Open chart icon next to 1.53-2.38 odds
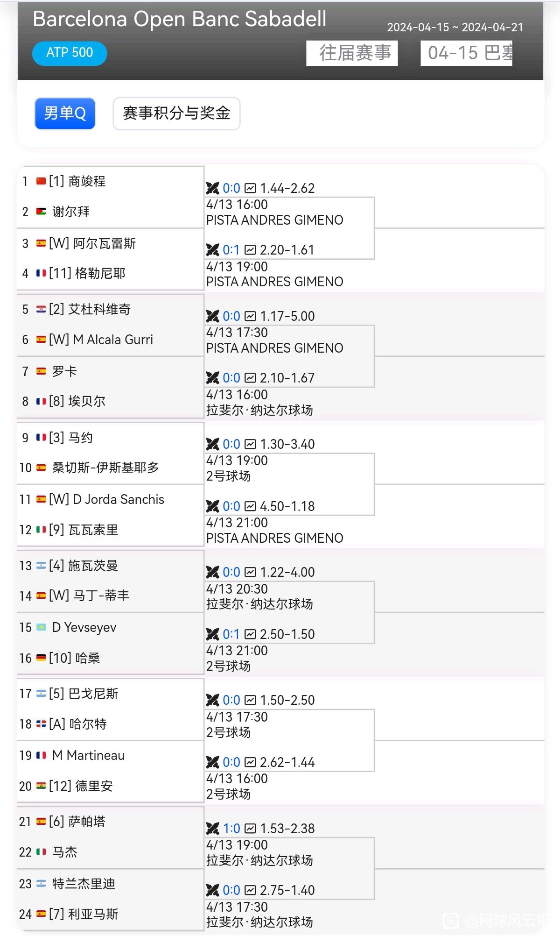 [251, 829]
